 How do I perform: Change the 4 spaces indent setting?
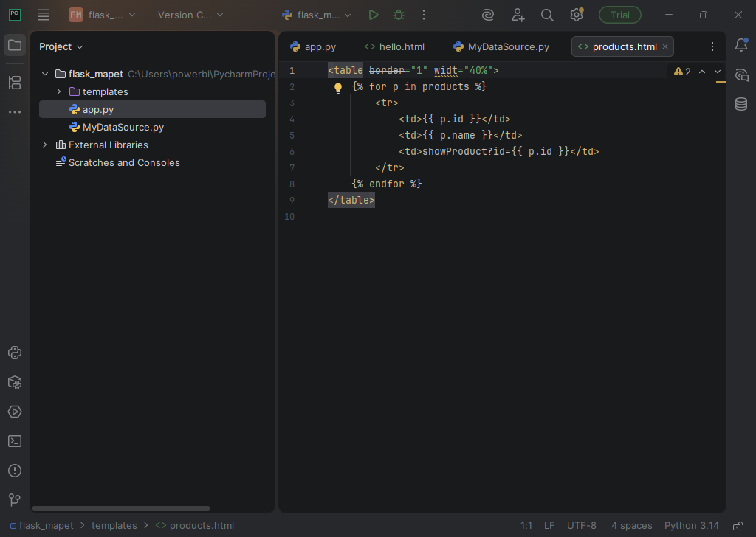632,526
